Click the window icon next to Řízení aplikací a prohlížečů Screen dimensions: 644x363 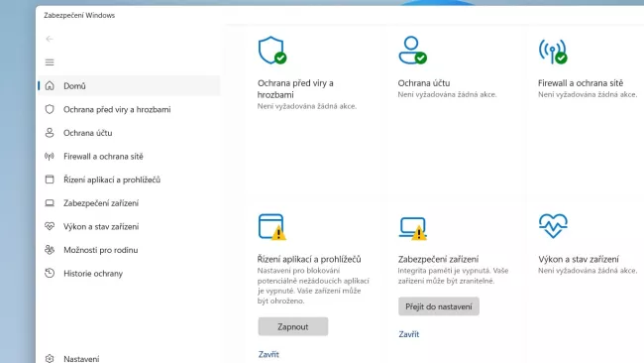pyautogui.click(x=50, y=180)
